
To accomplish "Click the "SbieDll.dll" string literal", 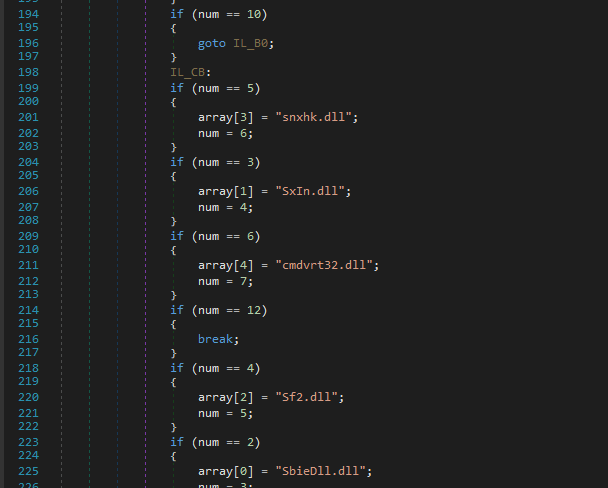I will (320, 471).
